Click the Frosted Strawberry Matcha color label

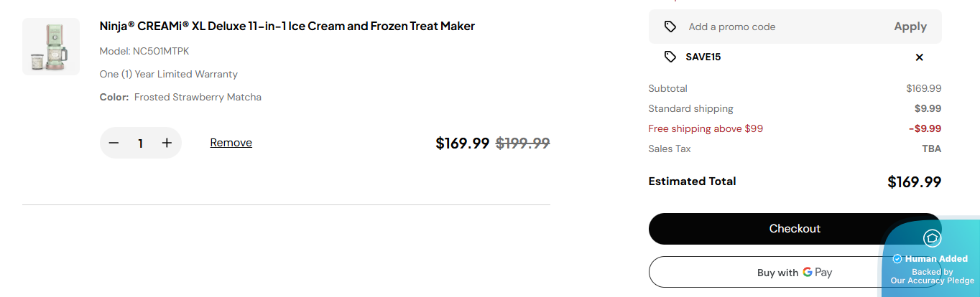198,97
